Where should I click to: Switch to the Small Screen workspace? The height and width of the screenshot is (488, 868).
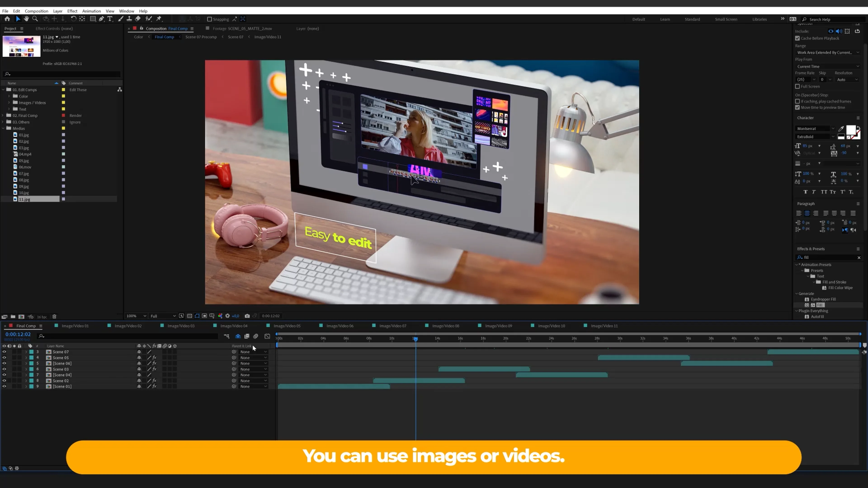pyautogui.click(x=726, y=19)
